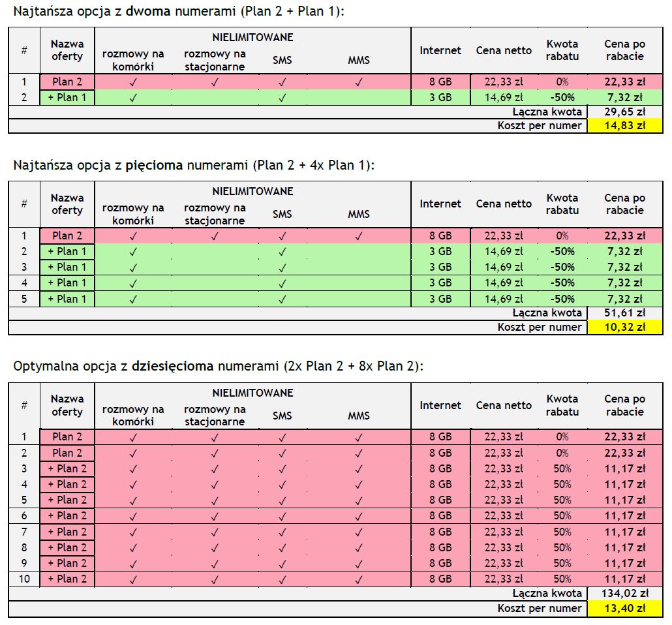The height and width of the screenshot is (625, 672).
Task: Click "rozmowy na stacjonarne" header in two-number table
Action: point(215,60)
